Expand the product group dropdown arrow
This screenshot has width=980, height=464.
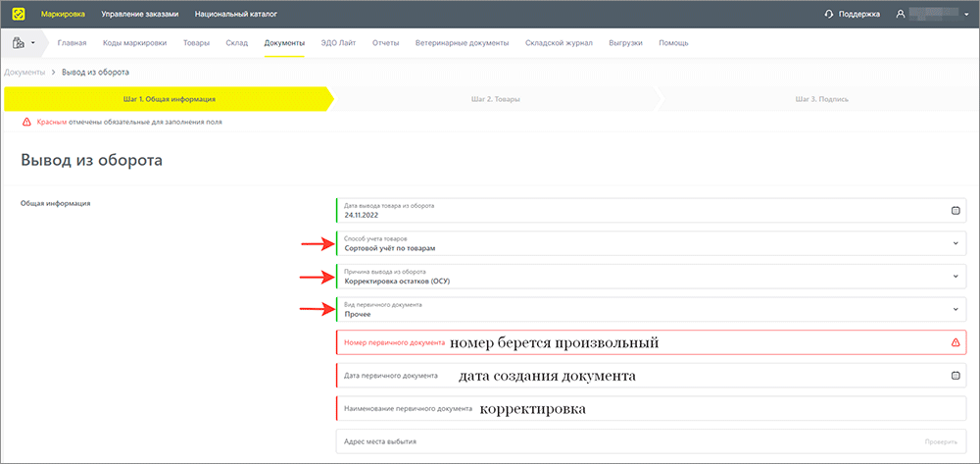click(32, 44)
